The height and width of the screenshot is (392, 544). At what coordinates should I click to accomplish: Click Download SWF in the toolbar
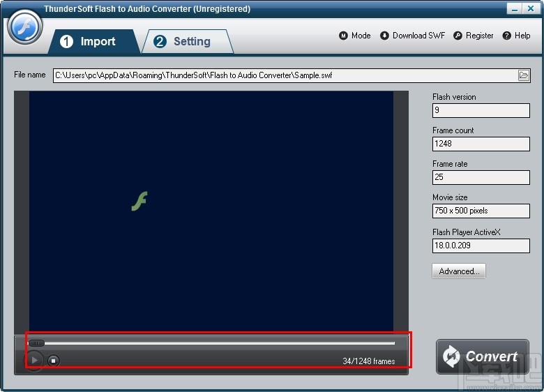click(412, 36)
